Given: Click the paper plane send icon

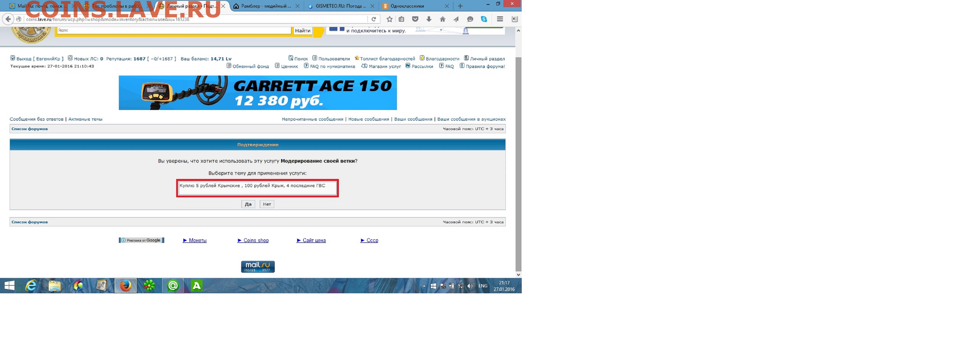Looking at the screenshot, I should click(x=456, y=19).
